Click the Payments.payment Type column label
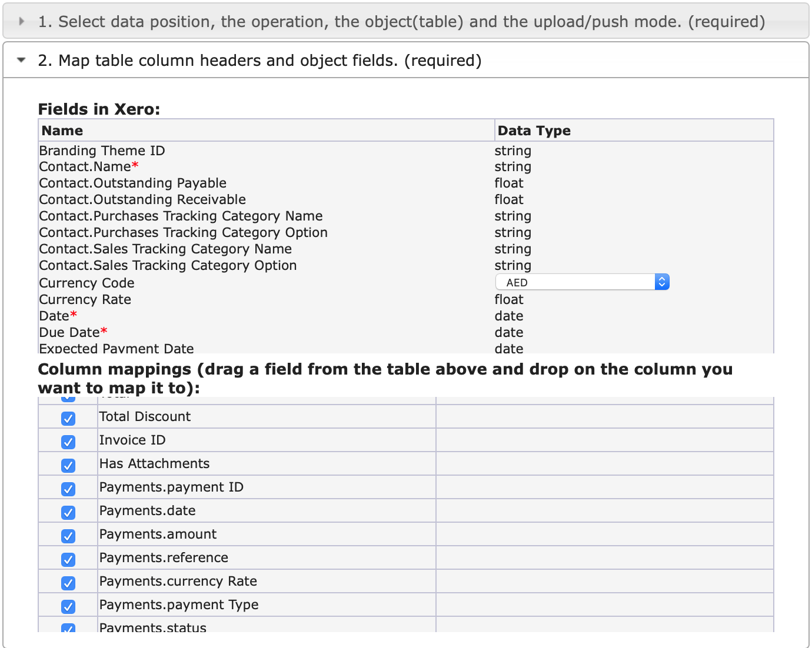 pyautogui.click(x=179, y=604)
